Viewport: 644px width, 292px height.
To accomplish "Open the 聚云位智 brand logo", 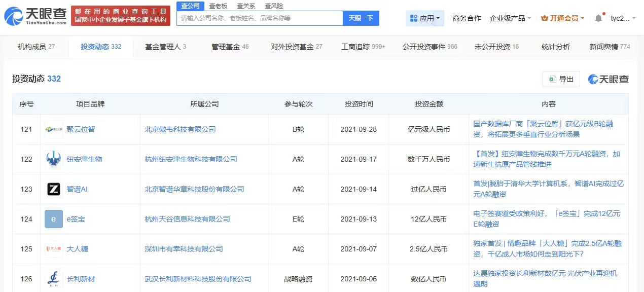I will [54, 129].
